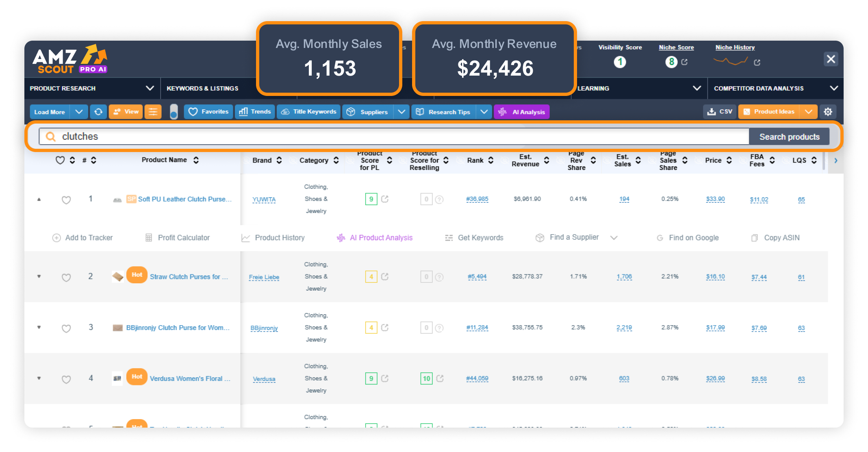Toggle favorite heart on BBjinronjy row
Viewport: 868px width, 452px height.
pos(66,328)
